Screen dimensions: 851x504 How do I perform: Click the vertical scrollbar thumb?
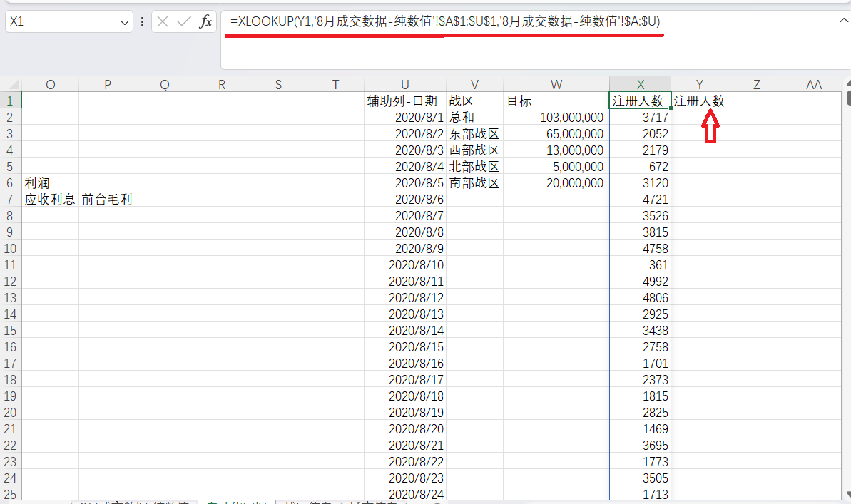[x=847, y=94]
